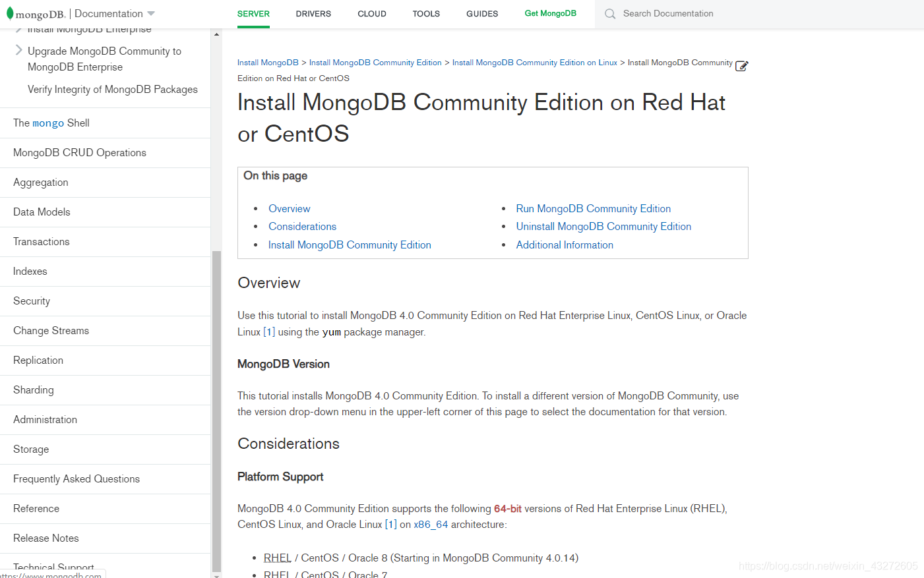Open Community Edition on Linux breadcrumb
The height and width of the screenshot is (578, 924).
(535, 63)
